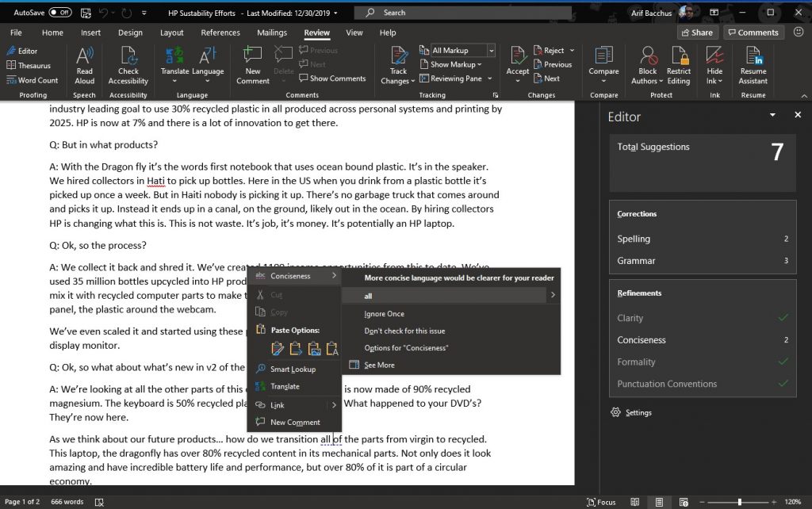
Task: Click Show Comments in ribbon
Action: coord(332,78)
